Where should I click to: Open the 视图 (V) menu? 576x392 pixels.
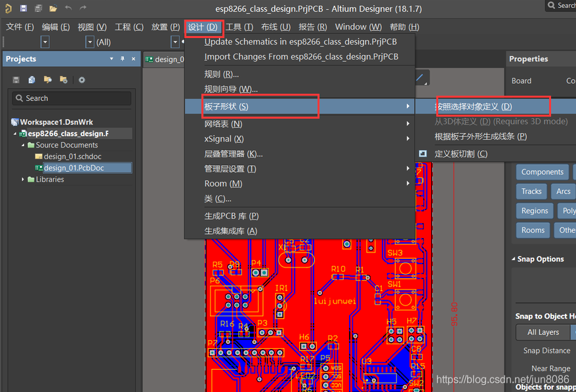tap(92, 27)
